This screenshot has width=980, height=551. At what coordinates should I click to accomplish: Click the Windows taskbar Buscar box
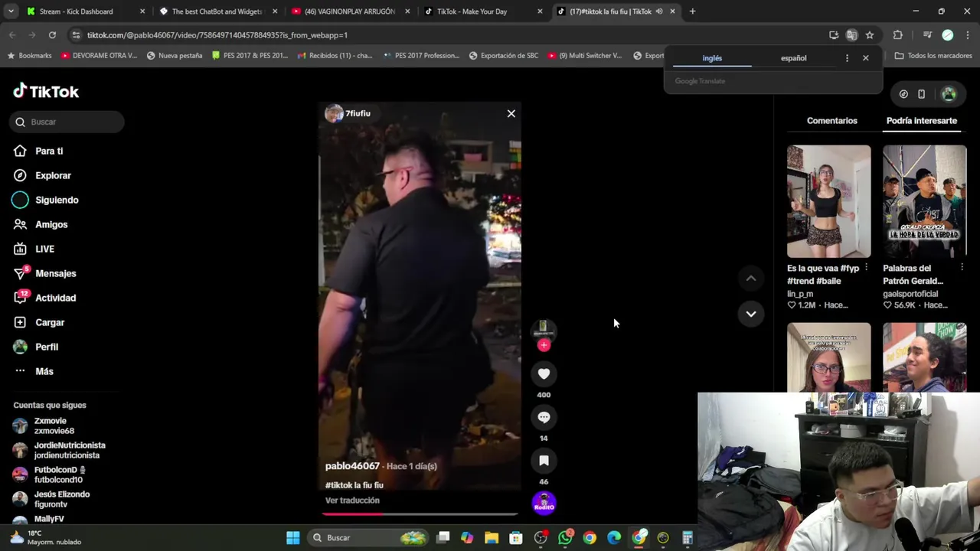point(369,538)
